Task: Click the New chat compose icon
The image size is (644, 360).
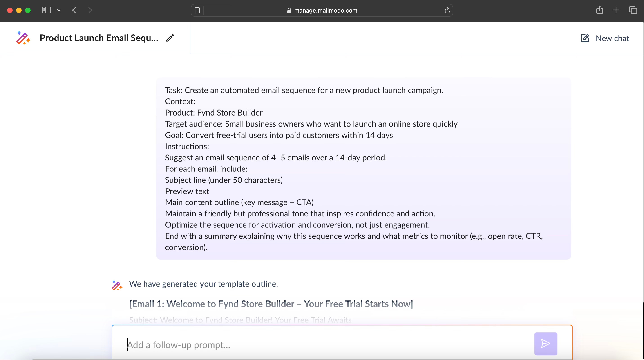Action: pos(585,38)
